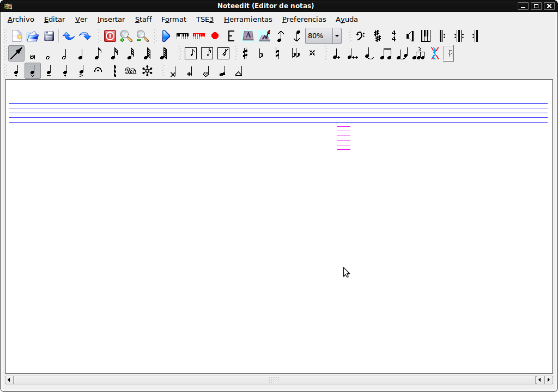Click the horizontal scrollbar left arrow
This screenshot has width=558, height=392.
tap(9, 380)
